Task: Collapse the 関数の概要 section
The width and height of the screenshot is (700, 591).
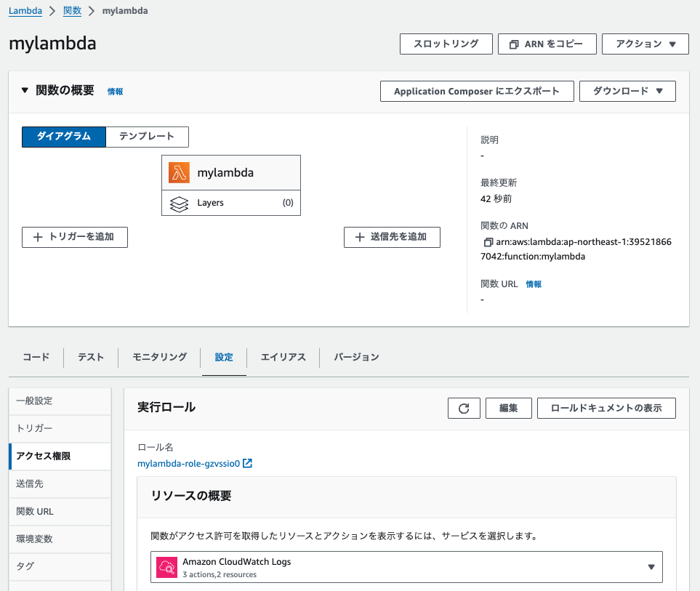Action: [x=24, y=91]
